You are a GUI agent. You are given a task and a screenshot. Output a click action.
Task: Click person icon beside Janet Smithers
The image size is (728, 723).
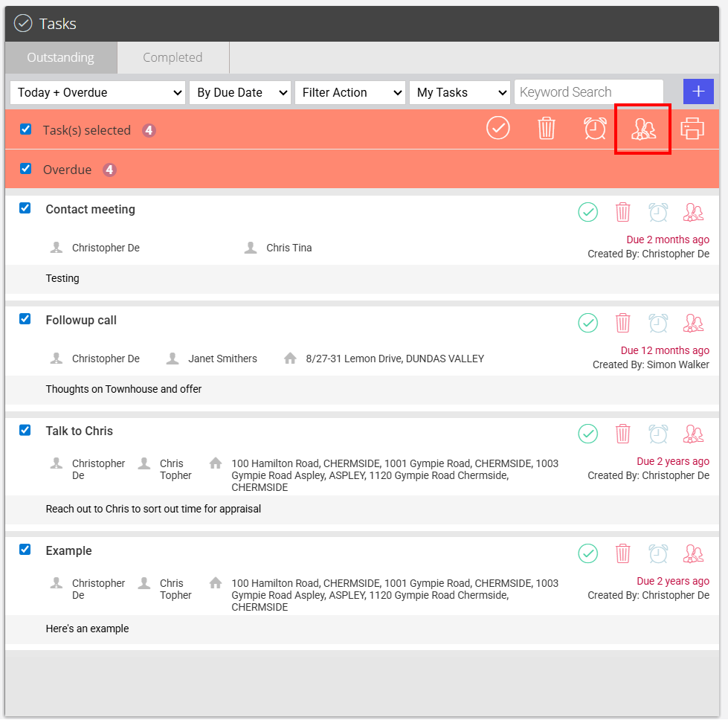tap(173, 358)
